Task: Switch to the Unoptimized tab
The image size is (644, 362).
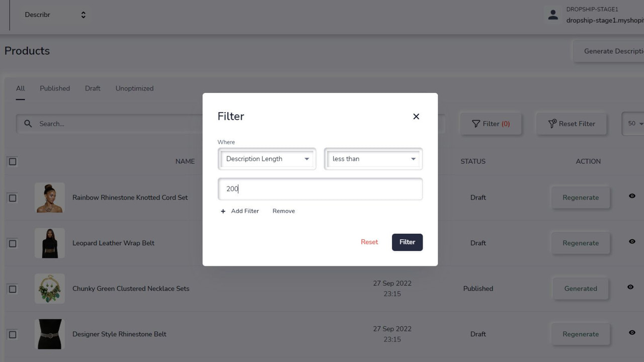Action: [x=134, y=88]
